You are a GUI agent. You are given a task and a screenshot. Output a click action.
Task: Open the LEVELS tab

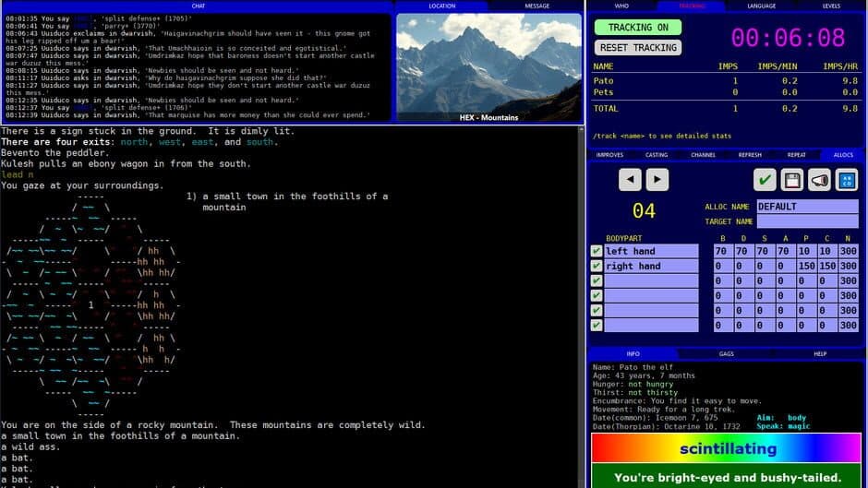(x=831, y=6)
